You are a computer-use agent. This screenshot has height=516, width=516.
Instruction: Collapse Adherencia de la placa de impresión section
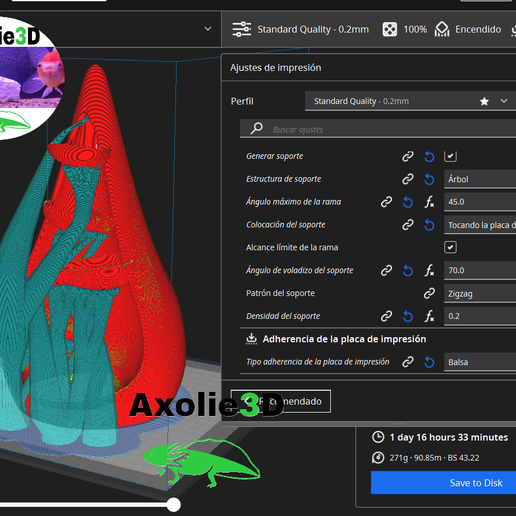click(x=378, y=339)
